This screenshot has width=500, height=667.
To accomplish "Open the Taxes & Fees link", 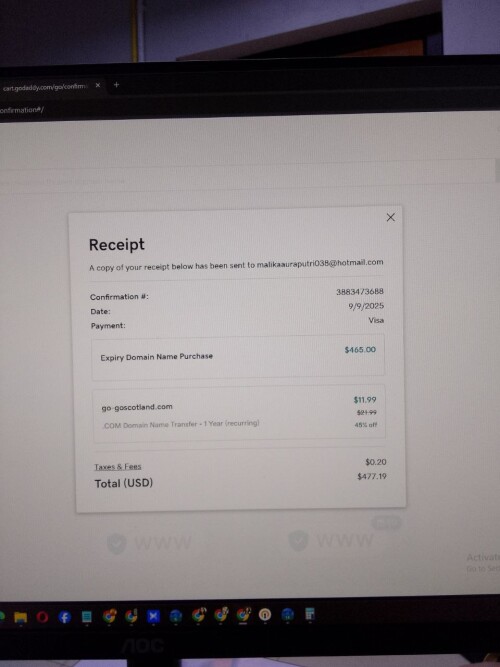I will pyautogui.click(x=118, y=467).
